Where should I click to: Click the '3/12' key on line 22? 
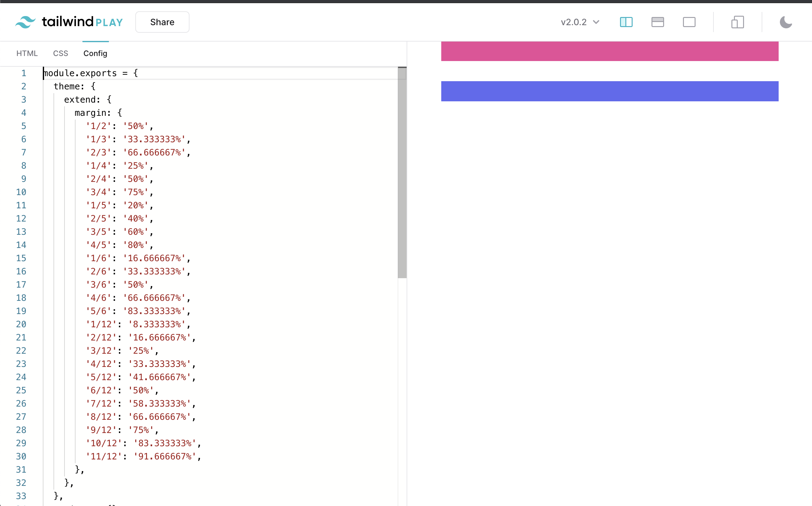click(101, 351)
